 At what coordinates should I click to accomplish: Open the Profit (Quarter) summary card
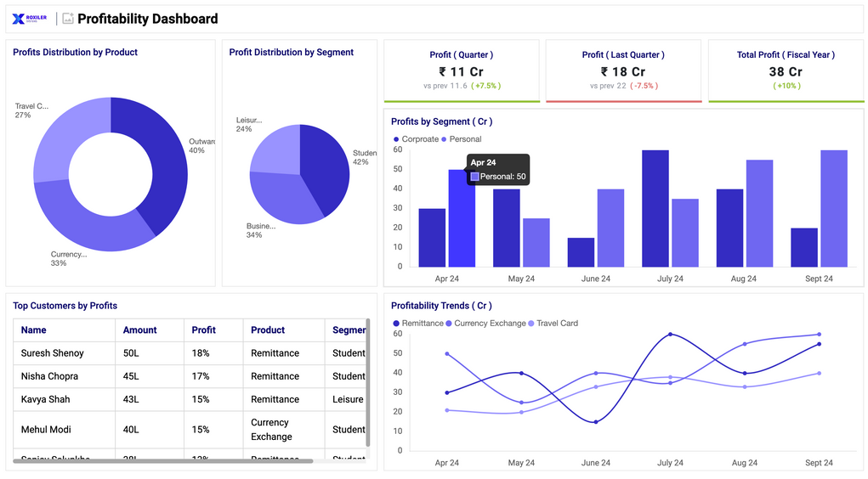[461, 70]
